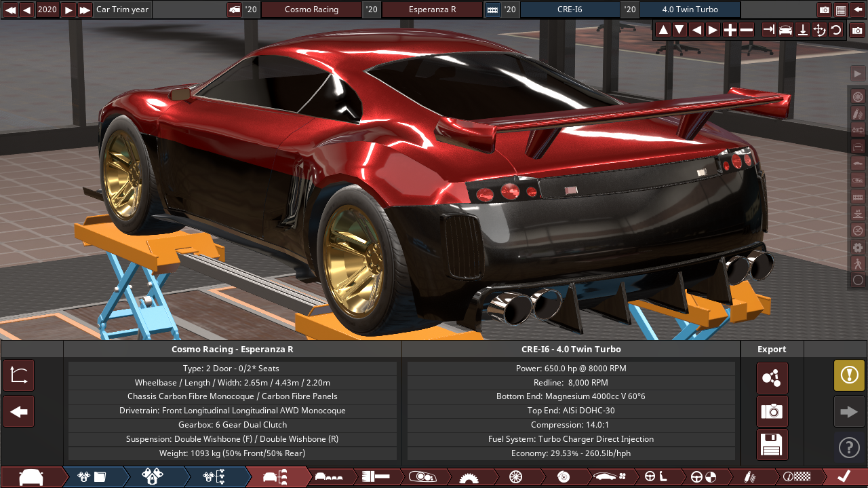This screenshot has width=868, height=488.
Task: Click the top-right back arrow icon
Action: point(858,10)
